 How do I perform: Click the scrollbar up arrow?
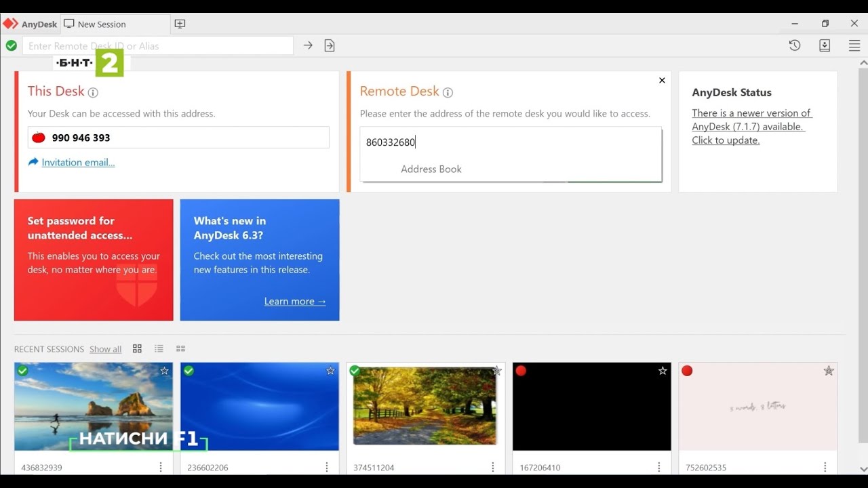(863, 63)
